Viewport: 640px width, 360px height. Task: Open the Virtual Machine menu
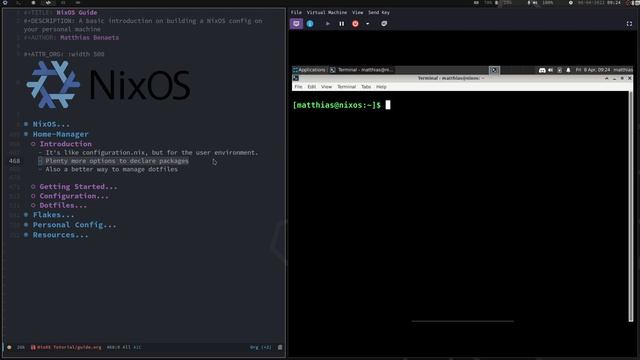[x=327, y=12]
